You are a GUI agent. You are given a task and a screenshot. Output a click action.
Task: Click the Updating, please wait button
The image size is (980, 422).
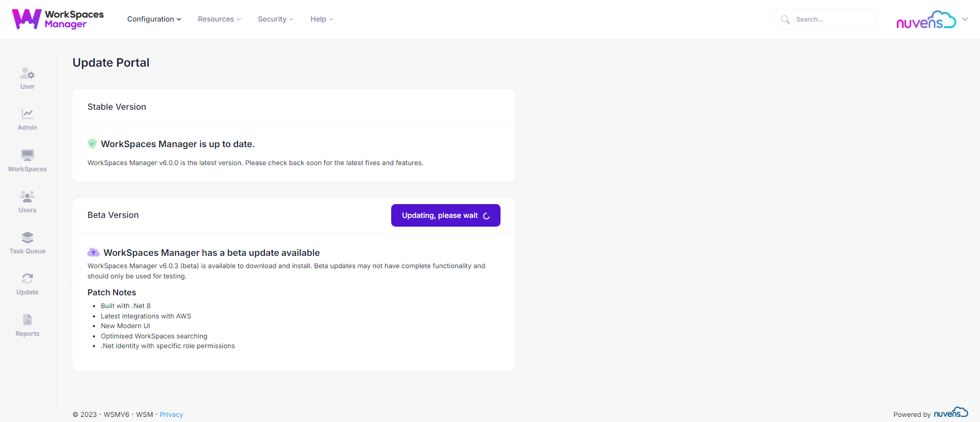point(446,215)
